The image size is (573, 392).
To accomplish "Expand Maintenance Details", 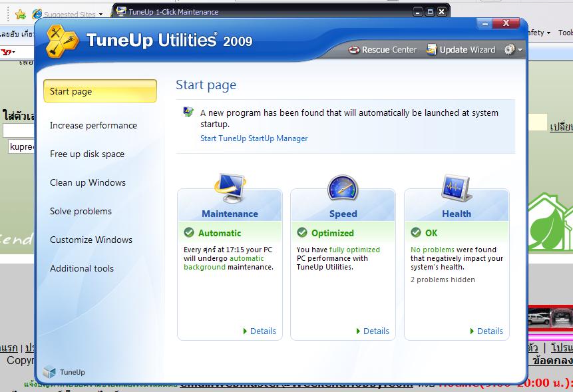I will (260, 331).
